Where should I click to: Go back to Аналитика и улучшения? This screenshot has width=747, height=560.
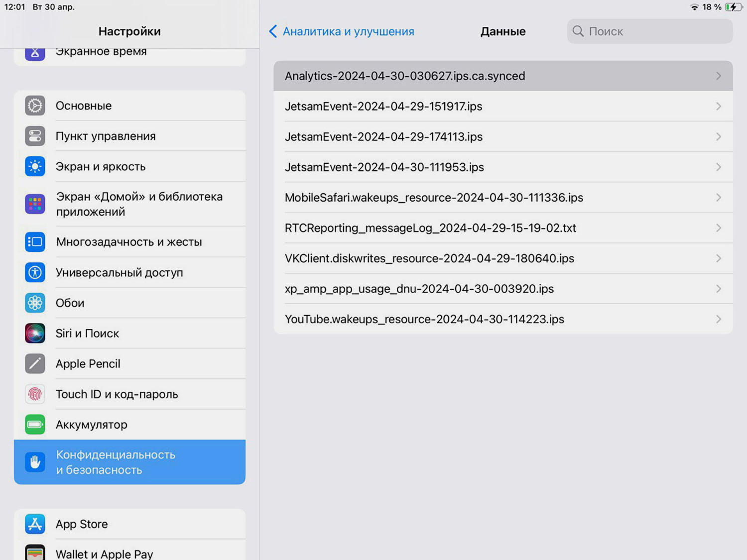point(342,31)
